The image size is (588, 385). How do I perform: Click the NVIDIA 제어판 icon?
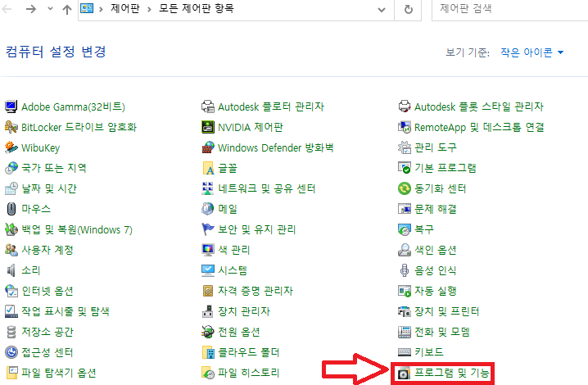click(208, 127)
